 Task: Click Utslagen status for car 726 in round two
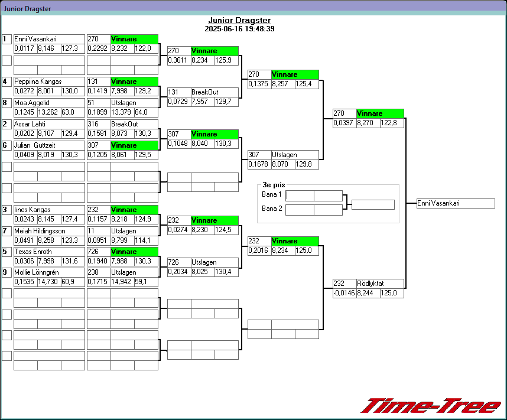pyautogui.click(x=214, y=262)
